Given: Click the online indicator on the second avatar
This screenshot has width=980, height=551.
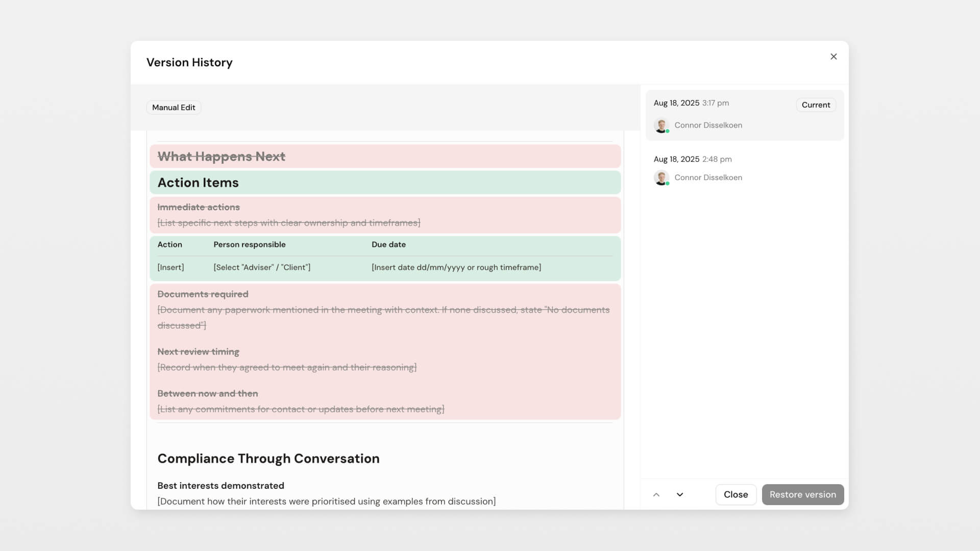Looking at the screenshot, I should [x=667, y=183].
